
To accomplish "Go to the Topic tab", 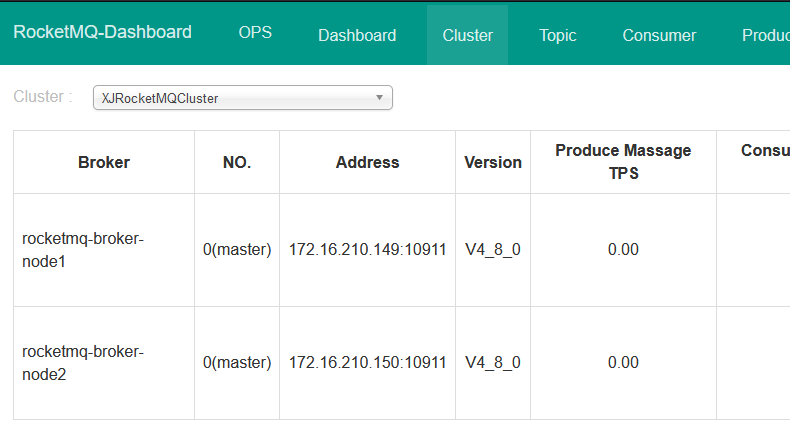I will [558, 35].
